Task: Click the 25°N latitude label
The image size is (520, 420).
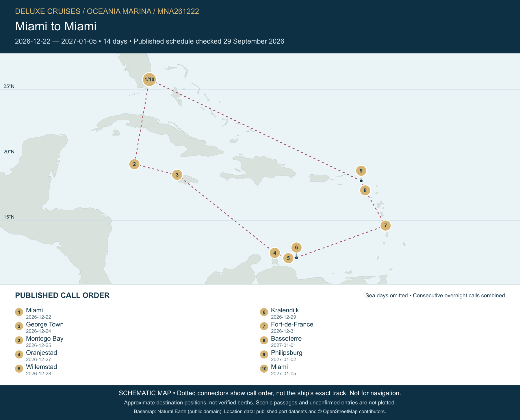Action: tap(9, 86)
